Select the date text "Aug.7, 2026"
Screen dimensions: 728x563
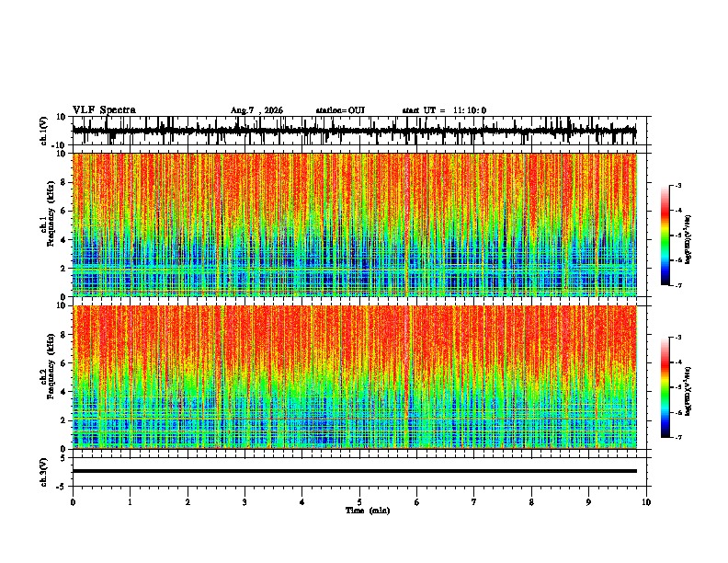[256, 110]
